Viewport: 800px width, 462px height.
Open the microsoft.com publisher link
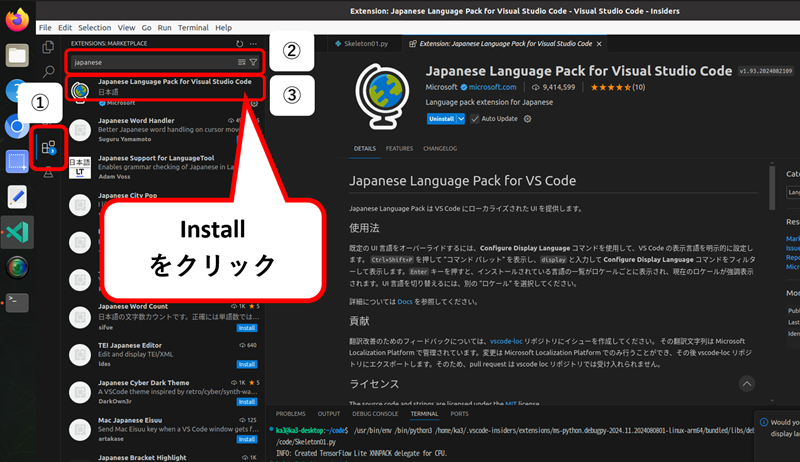492,87
